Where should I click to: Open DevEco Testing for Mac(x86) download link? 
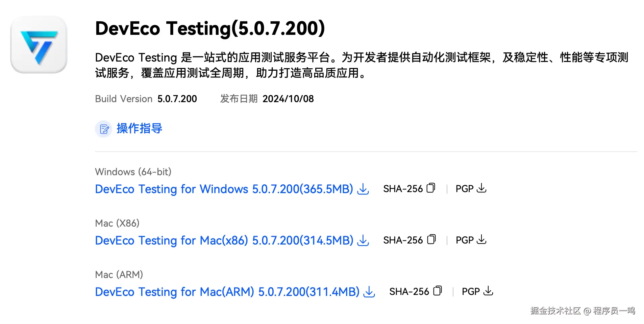point(224,240)
